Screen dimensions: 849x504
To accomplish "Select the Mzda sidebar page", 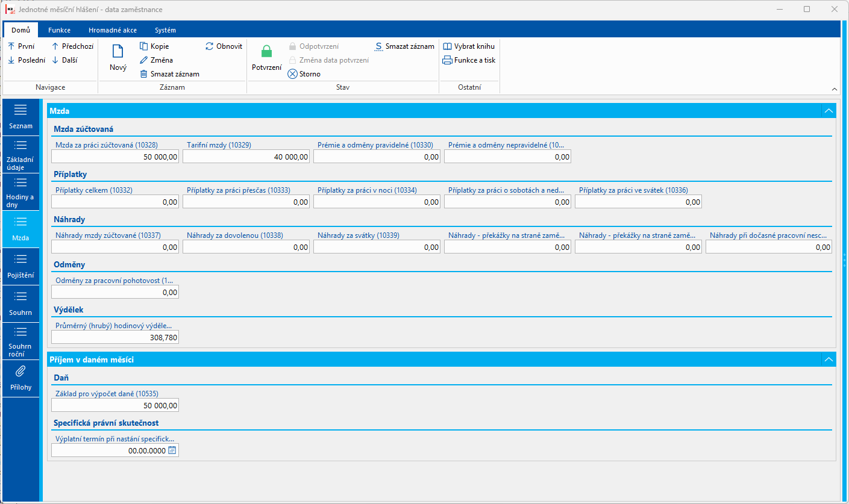I will 21,229.
